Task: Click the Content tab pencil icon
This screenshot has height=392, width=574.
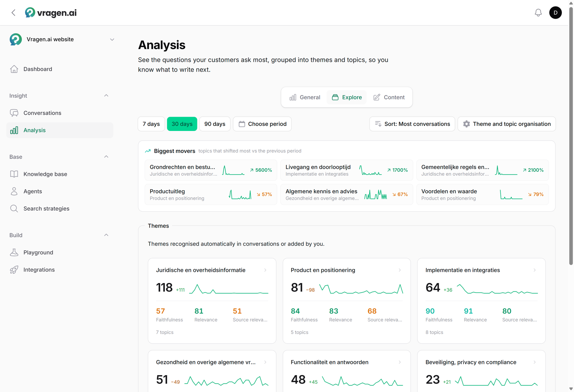Action: 377,98
